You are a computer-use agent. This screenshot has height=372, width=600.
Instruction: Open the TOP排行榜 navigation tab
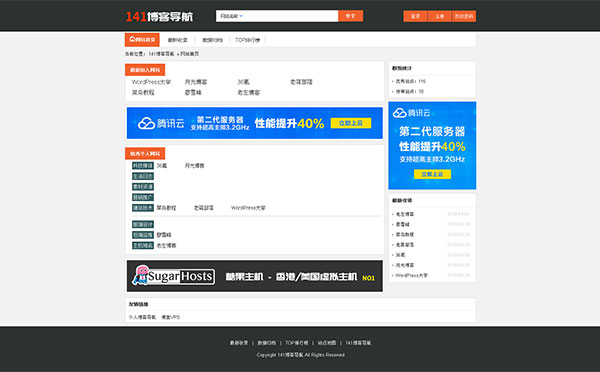point(247,40)
